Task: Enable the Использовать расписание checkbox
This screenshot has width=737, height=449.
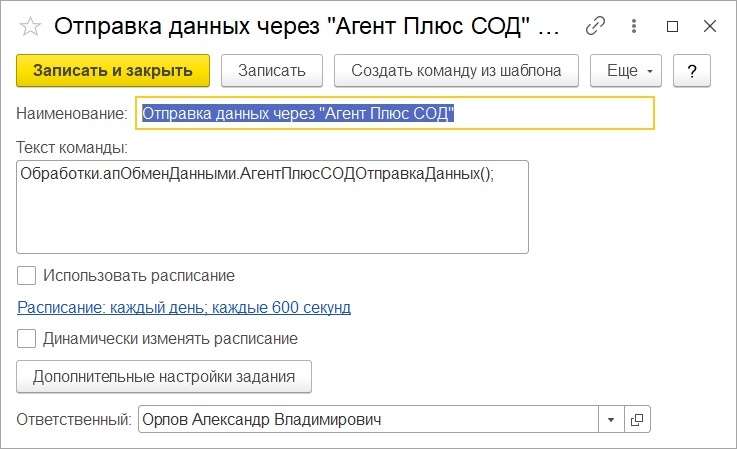Action: click(26, 276)
